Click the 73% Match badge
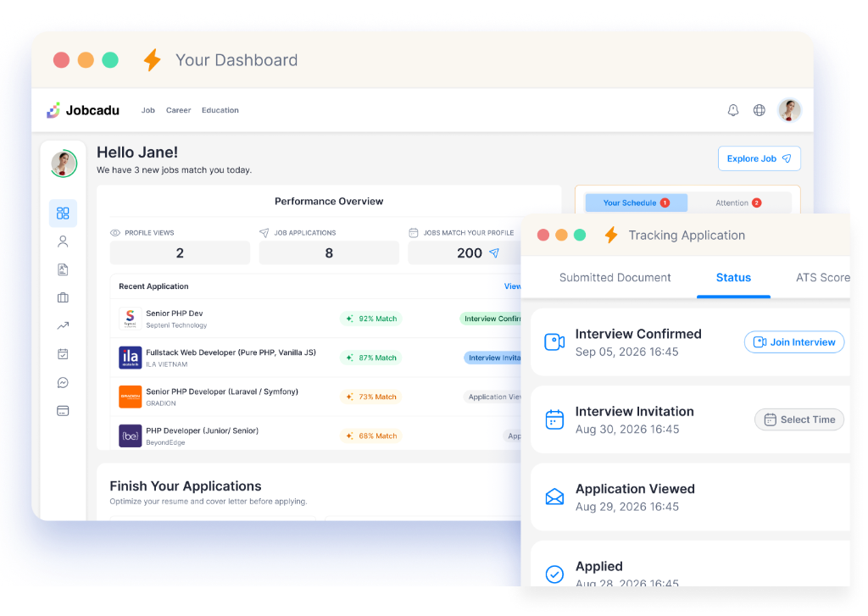 (371, 397)
